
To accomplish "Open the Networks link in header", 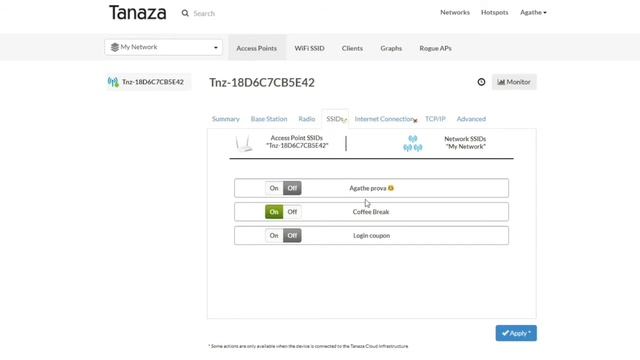I will (x=455, y=12).
